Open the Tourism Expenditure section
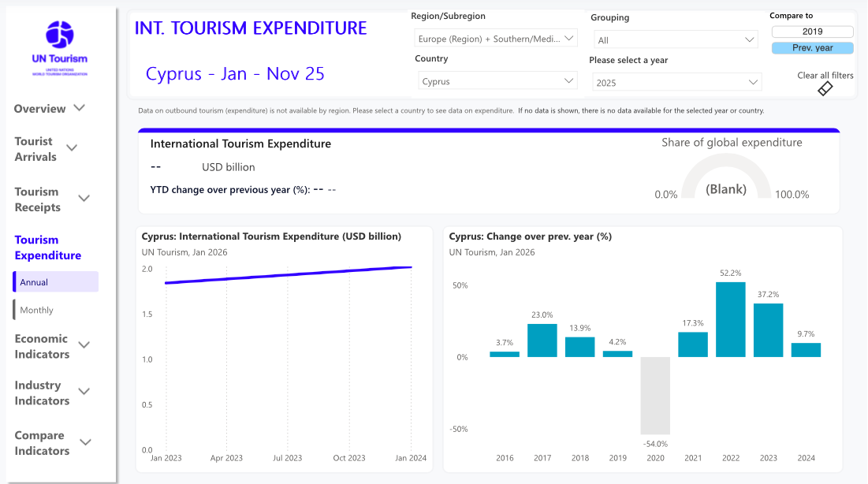This screenshot has width=868, height=484. coord(48,248)
